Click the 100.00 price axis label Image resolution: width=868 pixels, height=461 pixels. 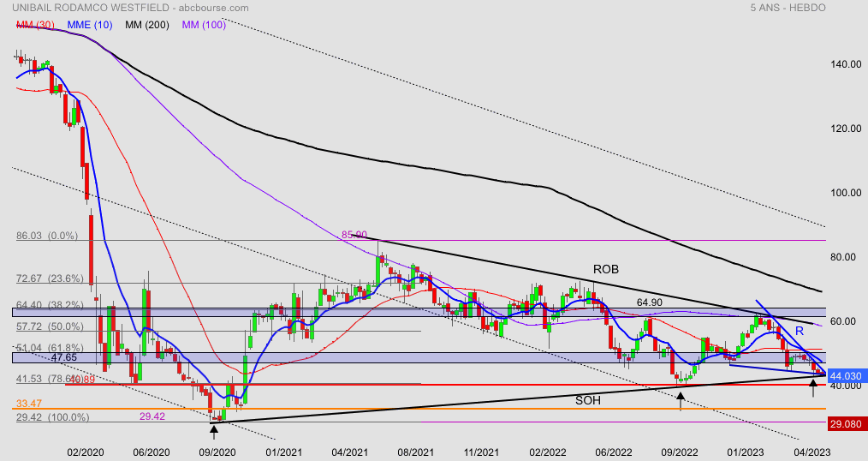click(846, 193)
